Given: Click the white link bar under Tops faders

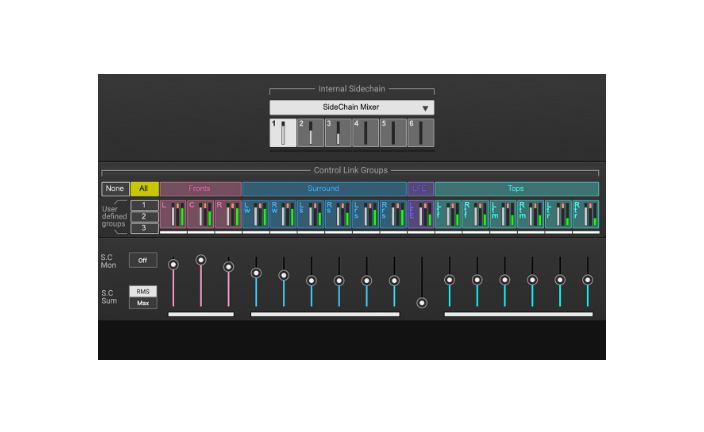Looking at the screenshot, I should [519, 314].
